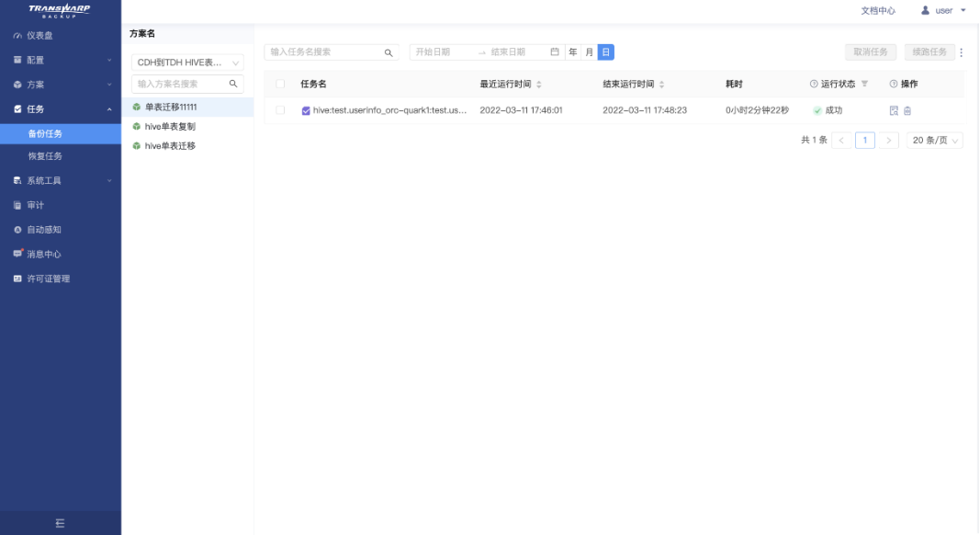Click the user avatar icon
This screenshot has width=980, height=535.
[925, 10]
